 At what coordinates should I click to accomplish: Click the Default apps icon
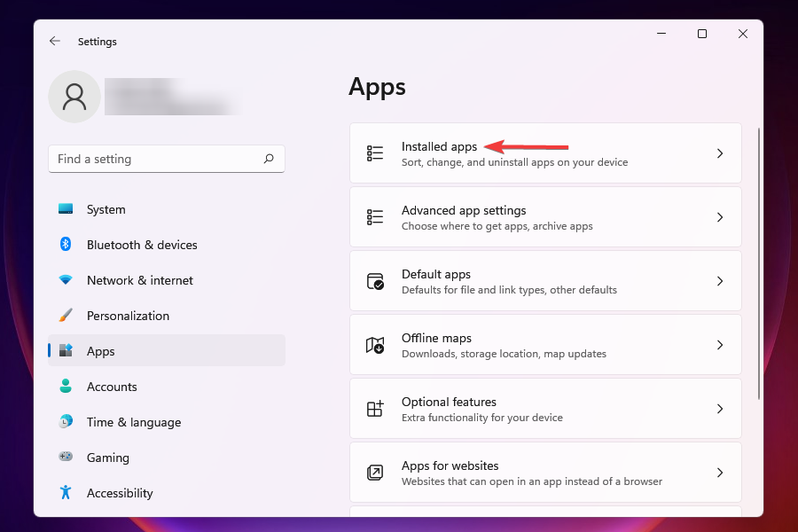pyautogui.click(x=375, y=281)
